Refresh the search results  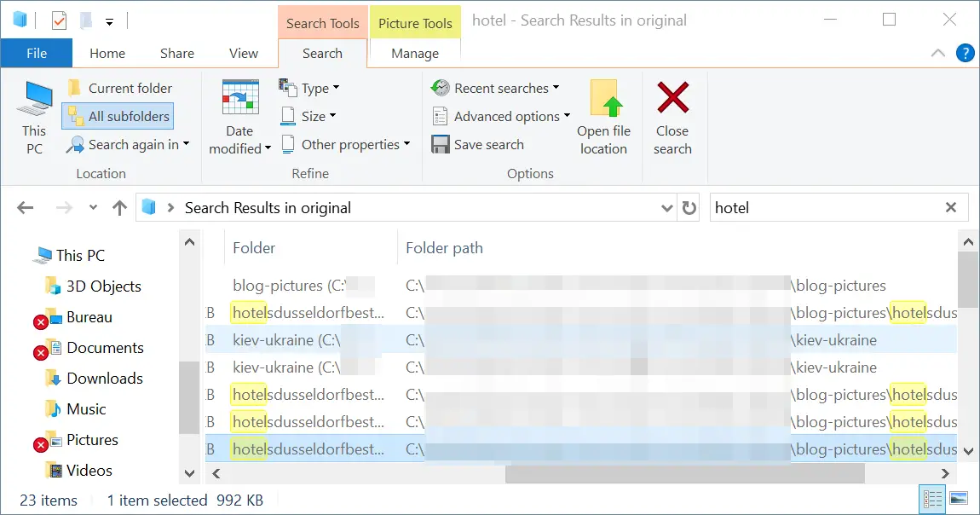pyautogui.click(x=689, y=208)
